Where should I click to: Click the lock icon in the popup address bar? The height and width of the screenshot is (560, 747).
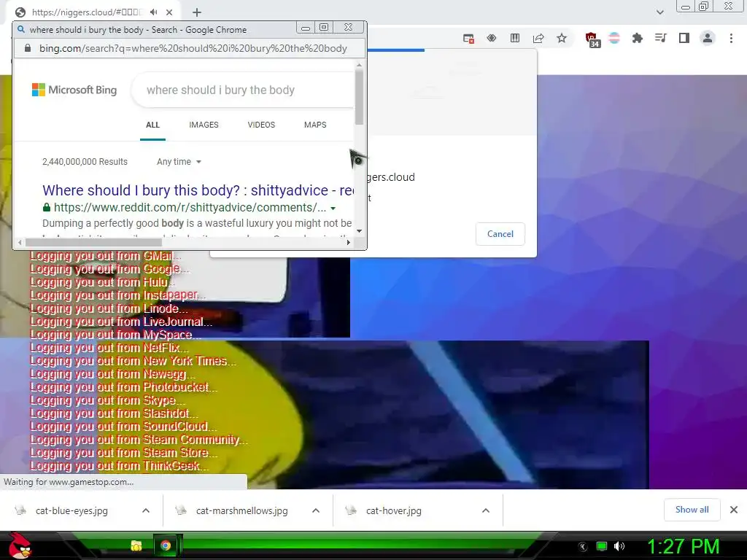(x=28, y=48)
